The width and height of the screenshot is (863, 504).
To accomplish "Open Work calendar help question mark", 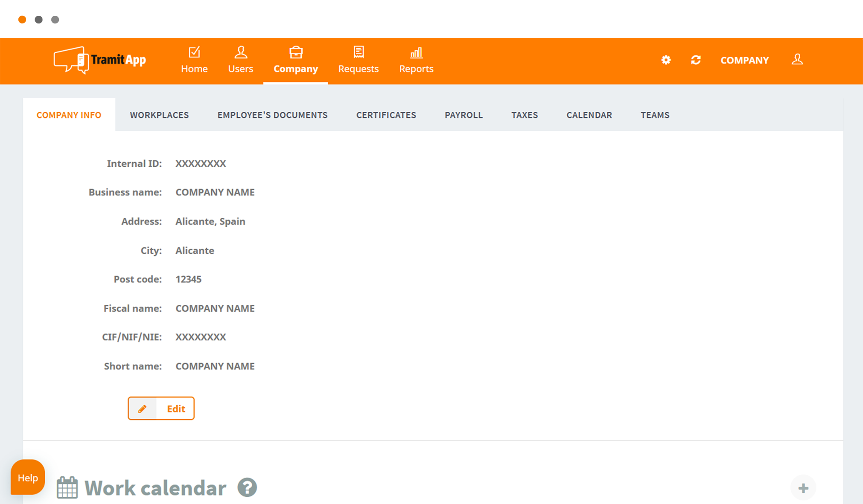I will (247, 487).
